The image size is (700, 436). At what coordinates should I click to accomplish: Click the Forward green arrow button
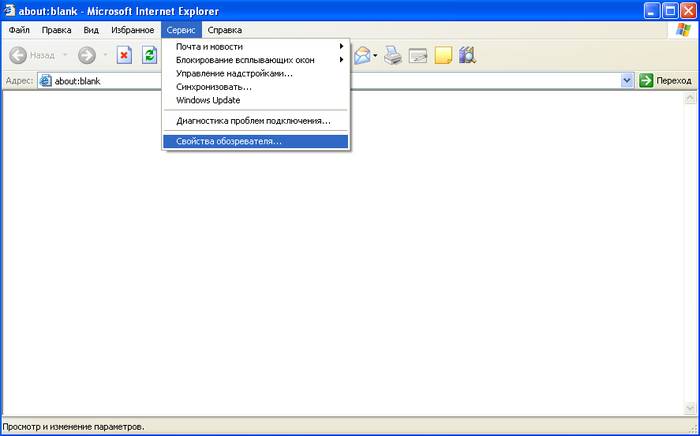pos(87,56)
